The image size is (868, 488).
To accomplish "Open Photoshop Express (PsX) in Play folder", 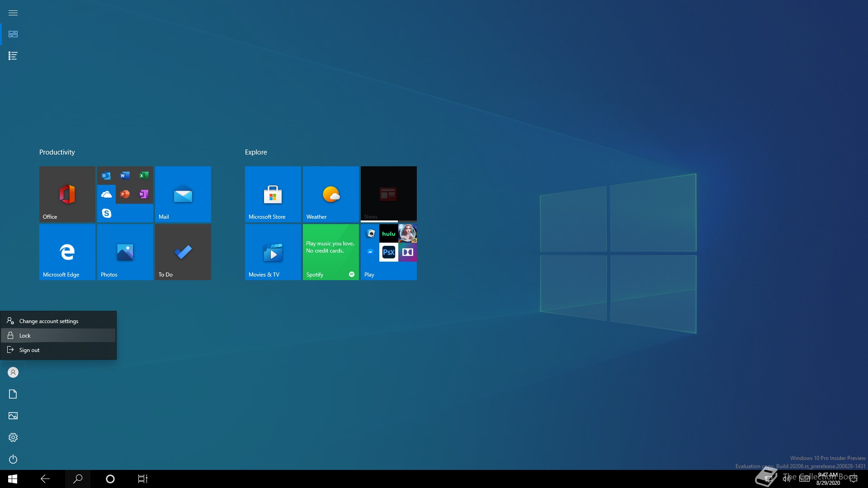I will tap(389, 252).
